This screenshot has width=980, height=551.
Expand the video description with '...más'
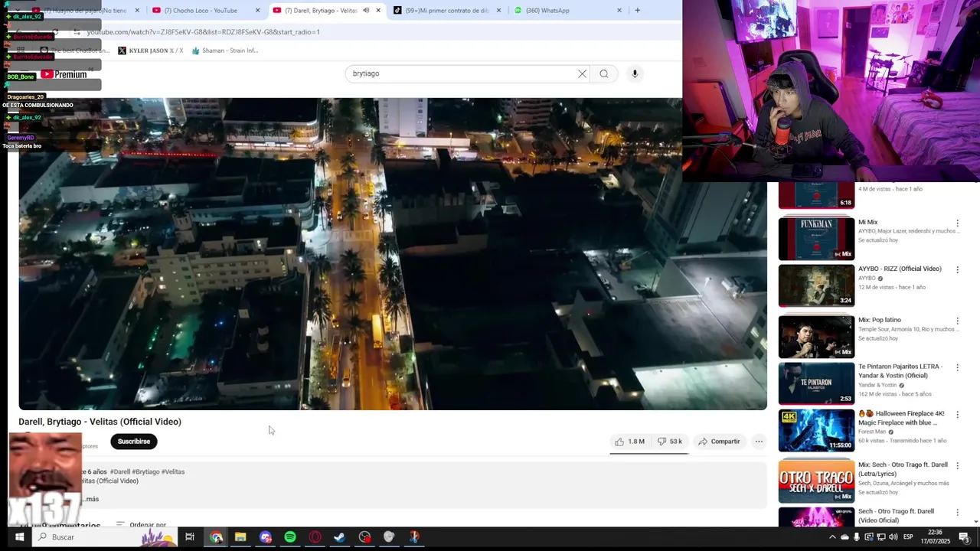click(x=91, y=499)
